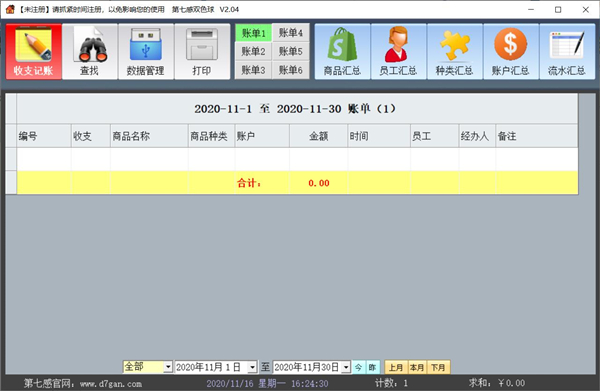Click the 打印 printer icon
The height and width of the screenshot is (391, 600).
pyautogui.click(x=202, y=52)
